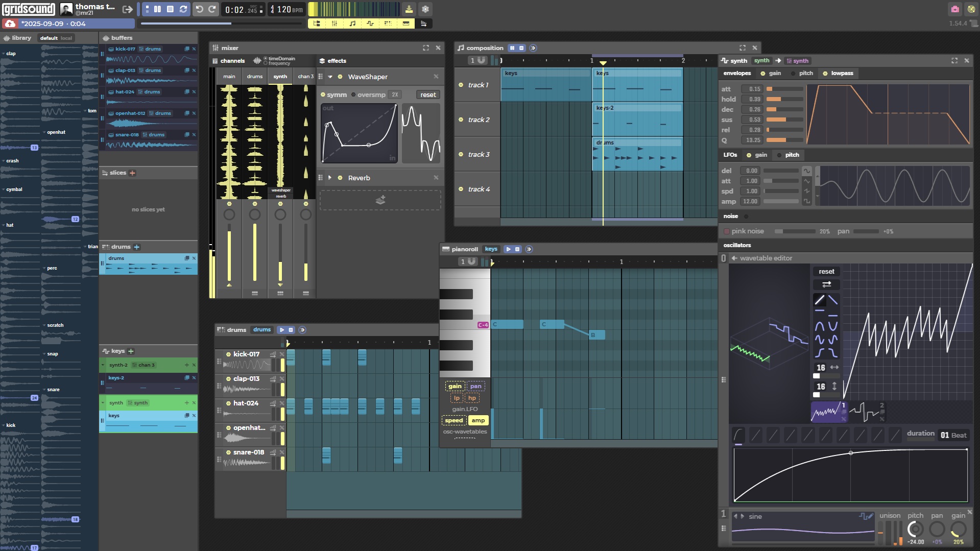Select the gain envelope tab

771,74
